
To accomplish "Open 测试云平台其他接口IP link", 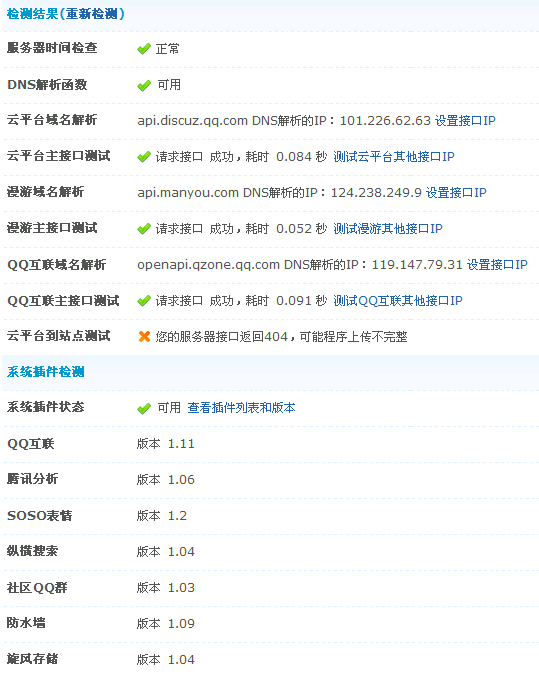I will 394,157.
